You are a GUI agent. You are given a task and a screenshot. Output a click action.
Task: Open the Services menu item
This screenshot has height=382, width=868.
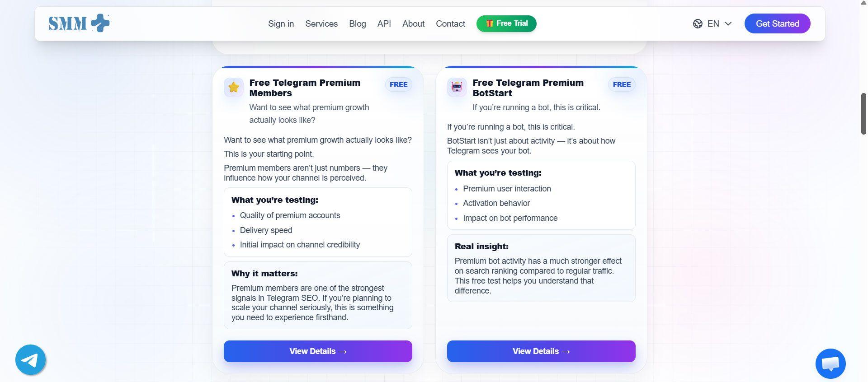321,24
